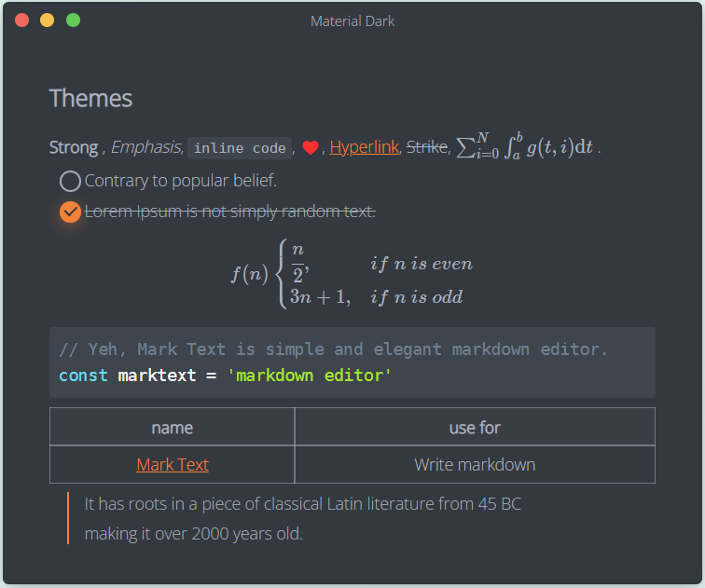Check the 'Contrary to popular belief' task checkbox

pyautogui.click(x=70, y=181)
